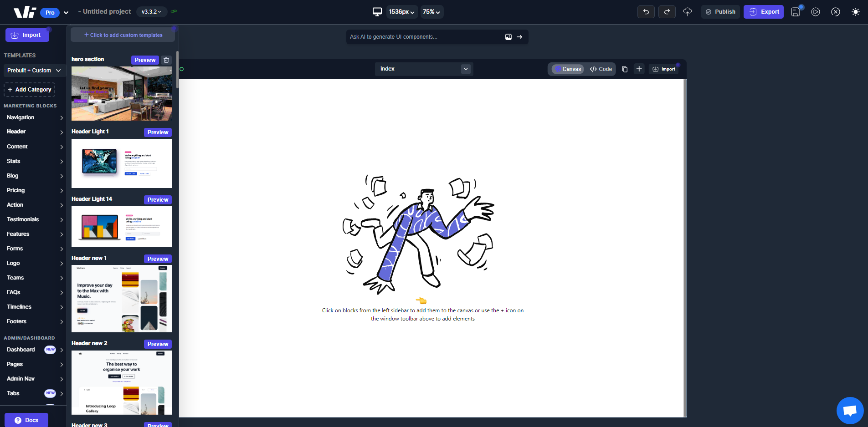Click the cloud upload icon
Viewport: 868px width, 427px height.
point(688,12)
